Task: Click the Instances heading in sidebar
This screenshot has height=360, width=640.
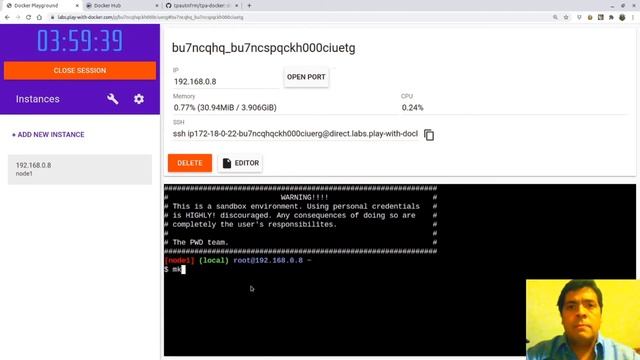Action: tap(38, 99)
